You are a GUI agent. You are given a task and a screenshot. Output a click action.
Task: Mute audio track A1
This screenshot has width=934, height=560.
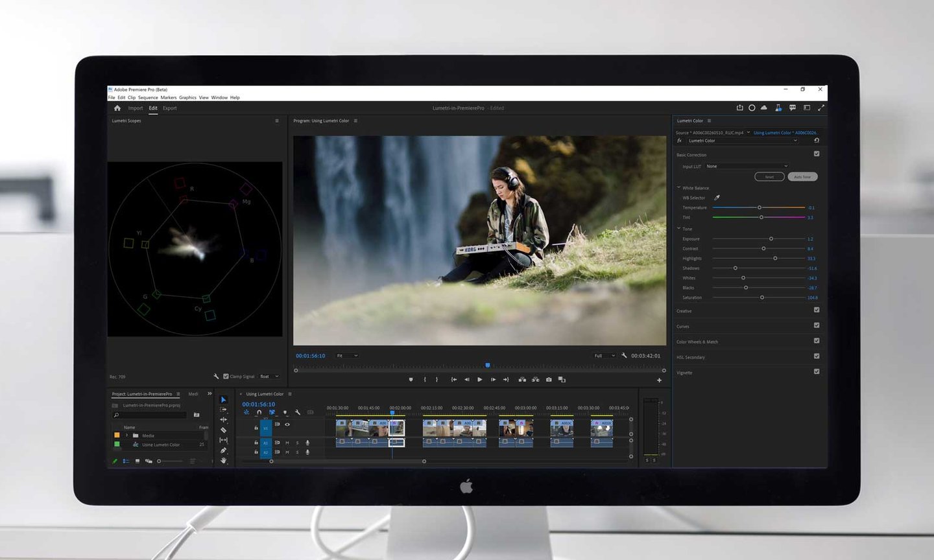click(x=287, y=443)
